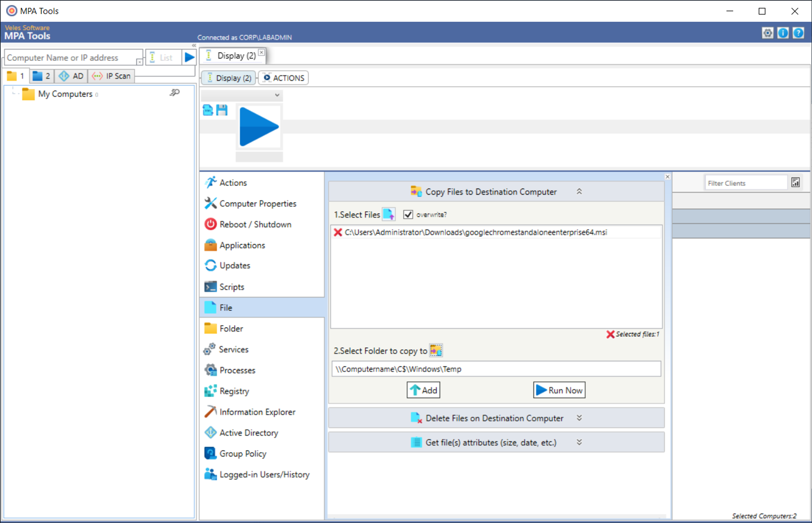
Task: Click the blue connect arrow next to List
Action: pyautogui.click(x=189, y=57)
